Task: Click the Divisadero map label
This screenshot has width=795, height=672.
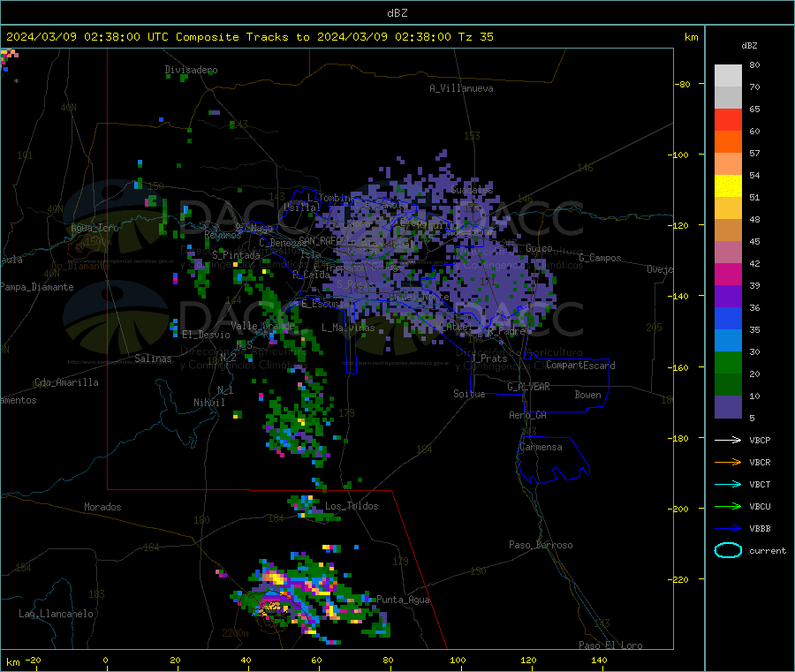Action: (x=191, y=70)
